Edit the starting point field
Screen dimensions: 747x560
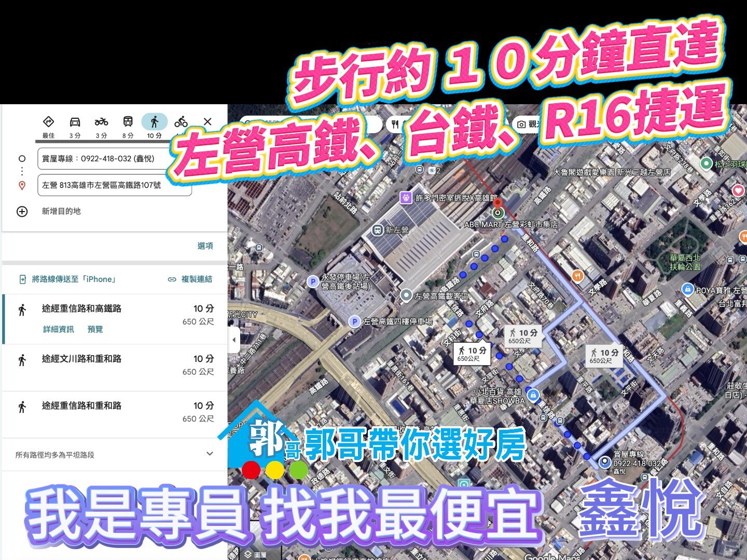(104, 159)
